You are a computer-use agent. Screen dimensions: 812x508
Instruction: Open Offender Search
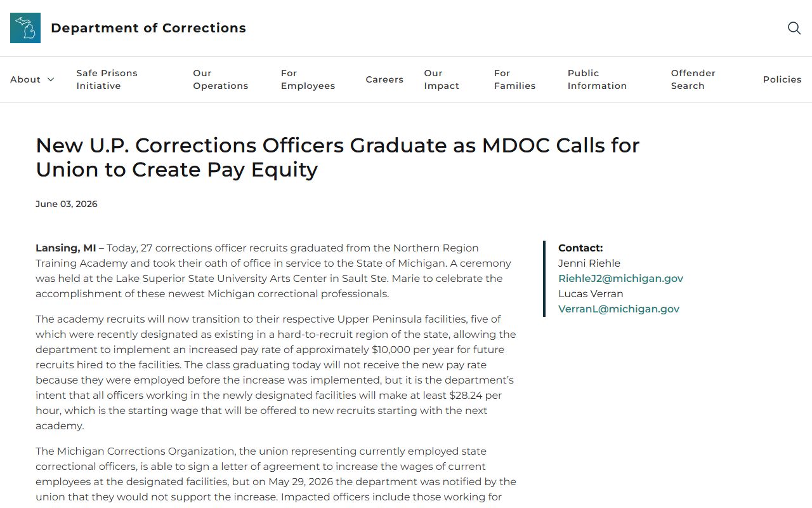coord(693,79)
